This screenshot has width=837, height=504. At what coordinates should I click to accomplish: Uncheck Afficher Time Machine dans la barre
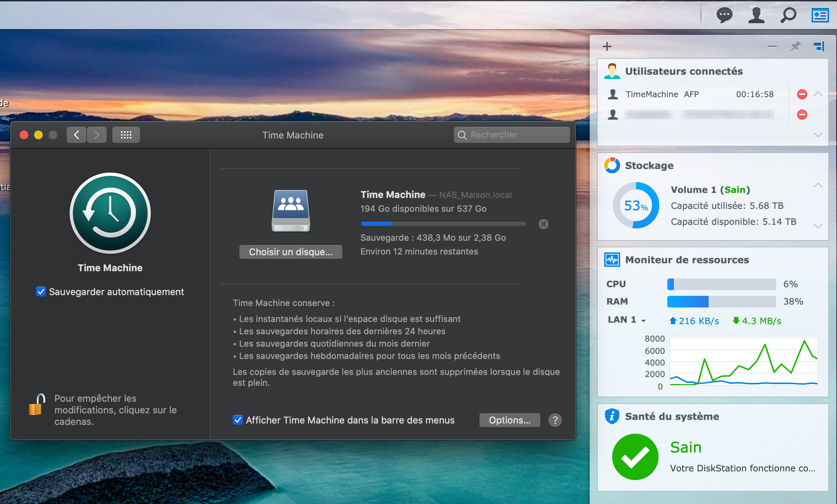[238, 420]
